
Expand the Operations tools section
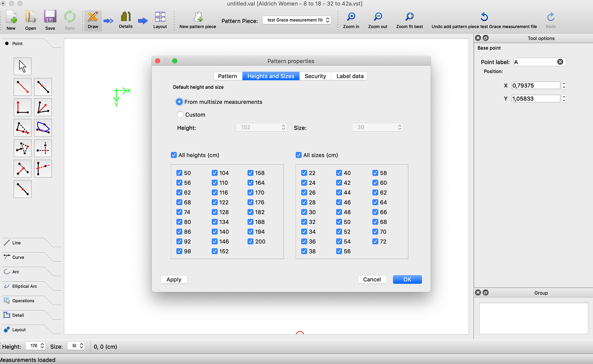(23, 301)
